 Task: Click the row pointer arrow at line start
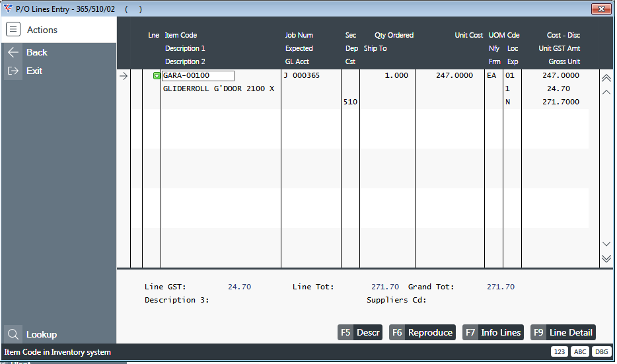click(124, 76)
